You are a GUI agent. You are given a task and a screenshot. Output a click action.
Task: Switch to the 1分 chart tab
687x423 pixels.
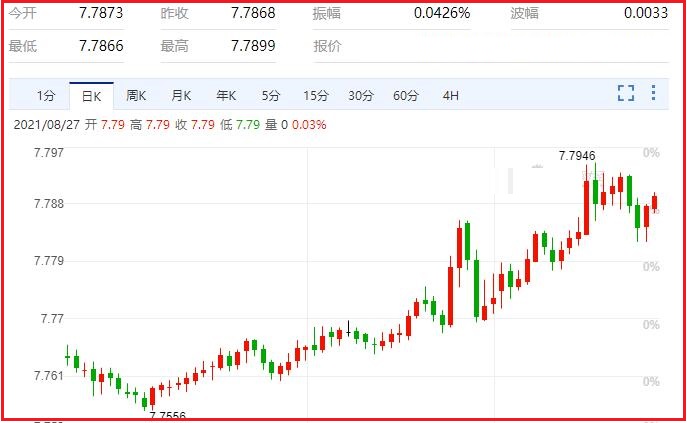pos(46,96)
